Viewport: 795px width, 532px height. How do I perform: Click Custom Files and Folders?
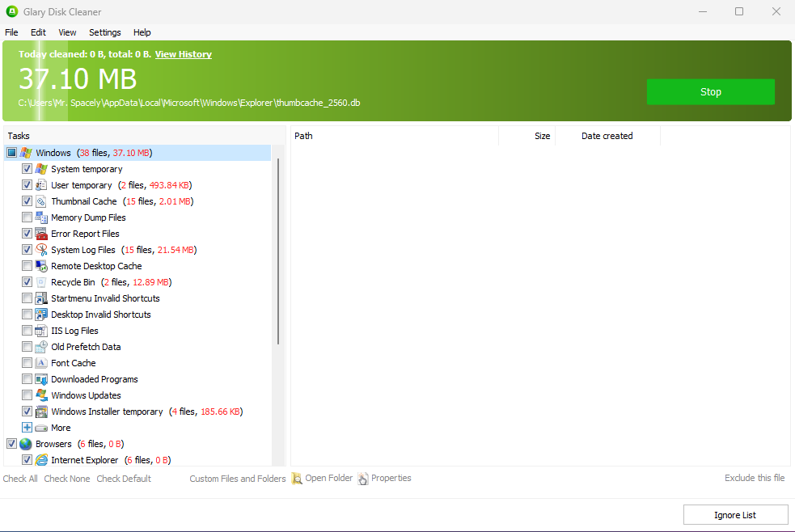238,479
